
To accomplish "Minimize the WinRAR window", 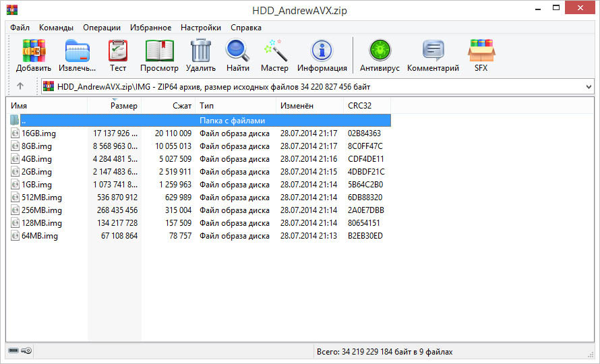I will coord(538,8).
